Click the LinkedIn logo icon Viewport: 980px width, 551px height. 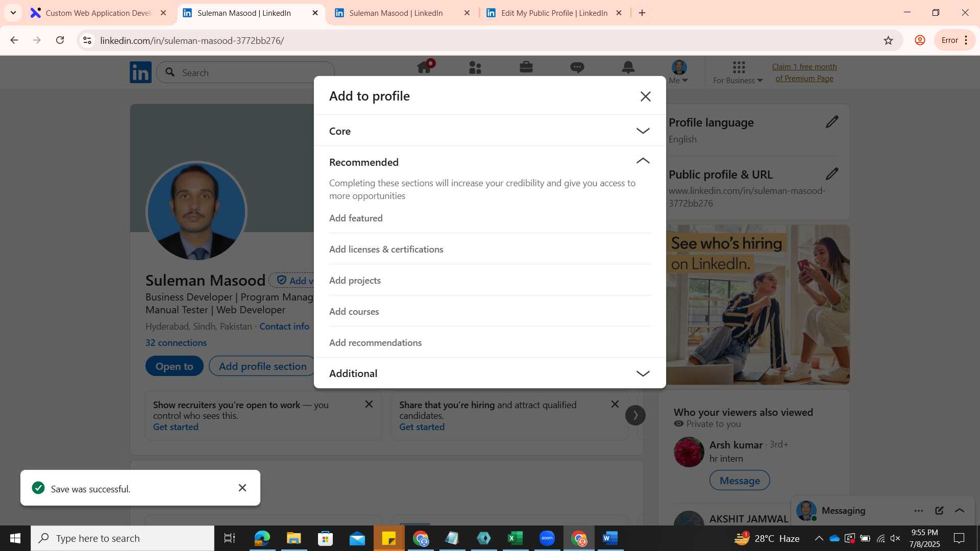pyautogui.click(x=140, y=72)
